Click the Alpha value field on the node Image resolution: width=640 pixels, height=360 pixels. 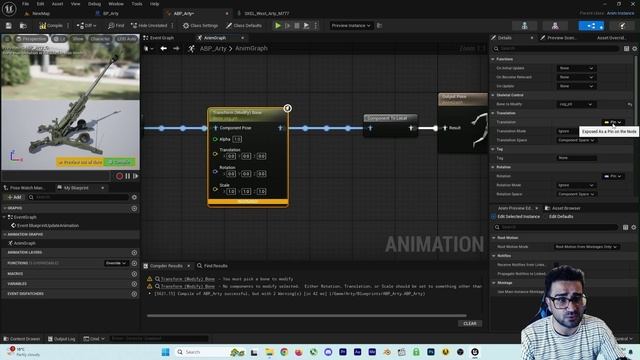click(x=237, y=140)
